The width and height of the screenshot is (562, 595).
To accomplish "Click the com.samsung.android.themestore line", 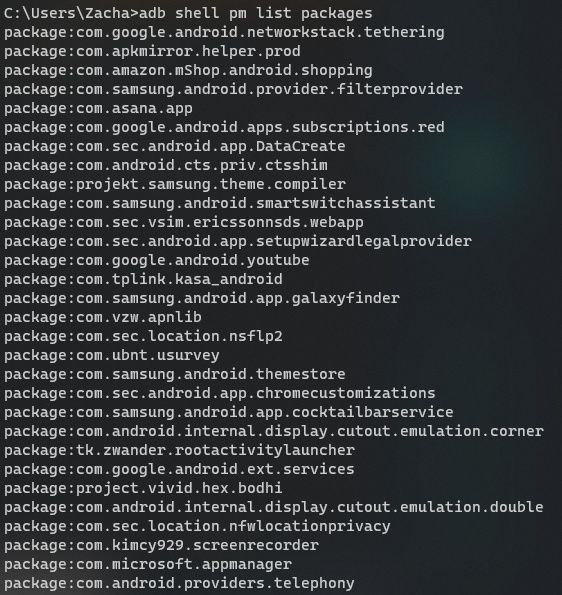I will pyautogui.click(x=175, y=374).
